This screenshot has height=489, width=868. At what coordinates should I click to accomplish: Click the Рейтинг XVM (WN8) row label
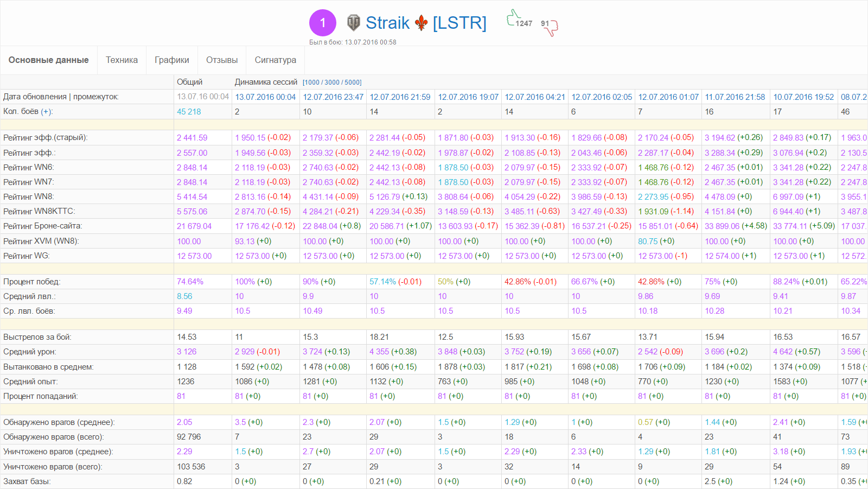point(41,241)
